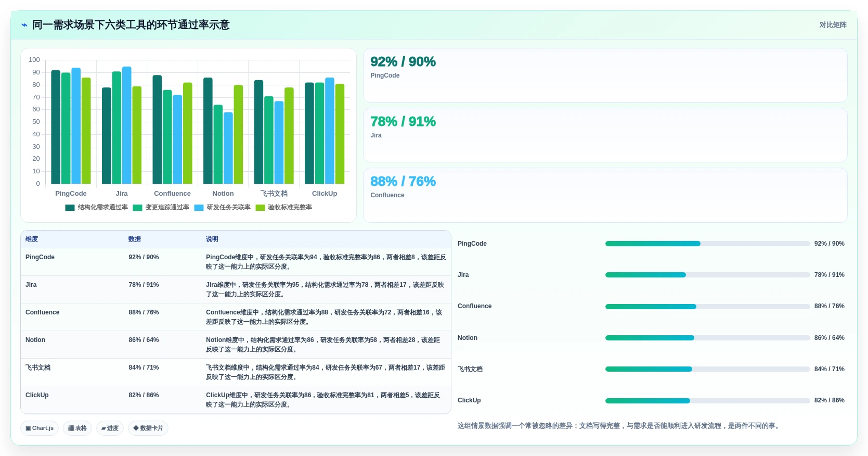Click the Notion progress bar
868x456 pixels.
(707, 338)
